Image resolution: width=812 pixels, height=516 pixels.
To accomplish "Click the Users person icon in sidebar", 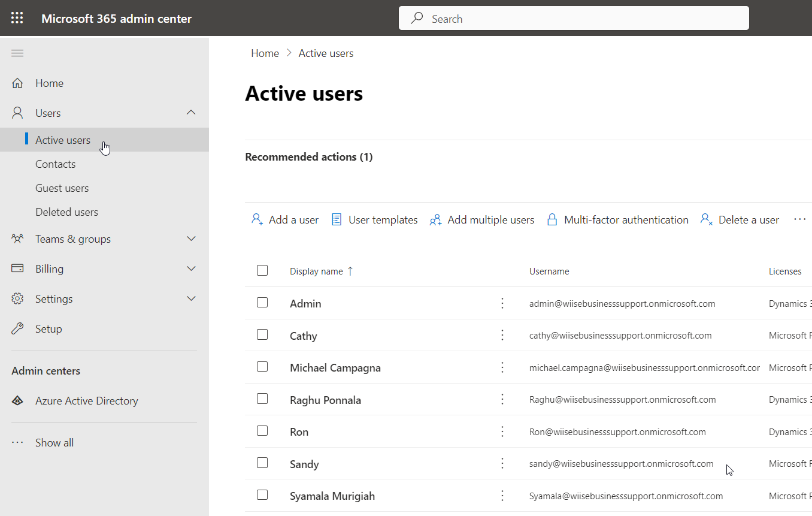I will pos(17,113).
